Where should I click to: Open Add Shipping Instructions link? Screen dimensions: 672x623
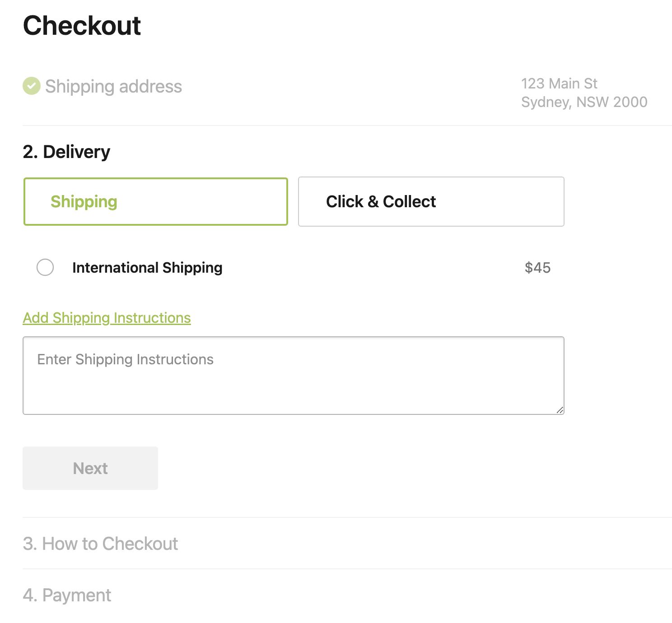pos(107,318)
